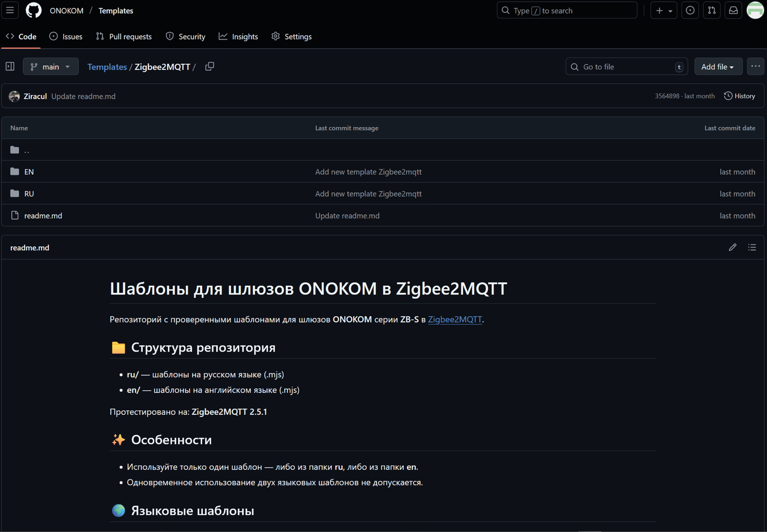Open the hamburger navigation menu
The width and height of the screenshot is (767, 532).
10,10
